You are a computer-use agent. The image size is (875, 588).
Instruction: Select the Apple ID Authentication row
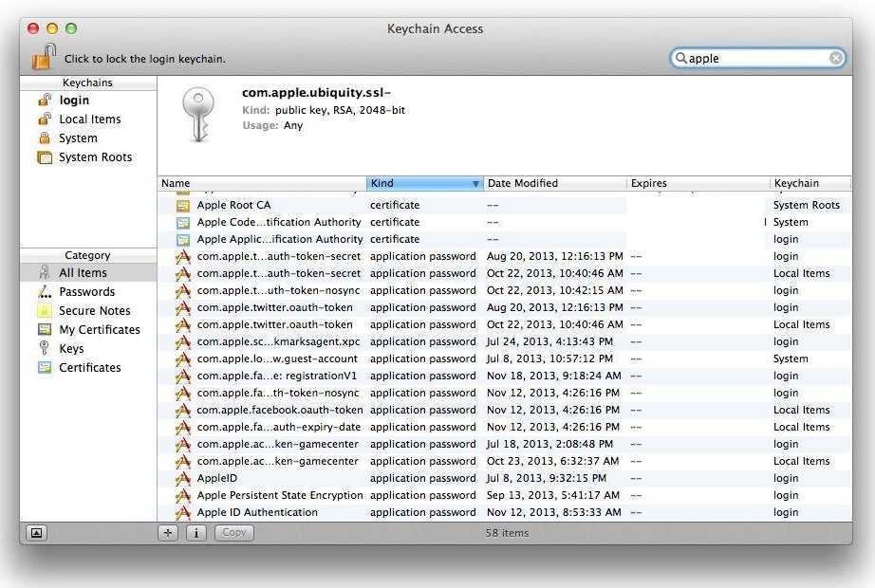(257, 512)
